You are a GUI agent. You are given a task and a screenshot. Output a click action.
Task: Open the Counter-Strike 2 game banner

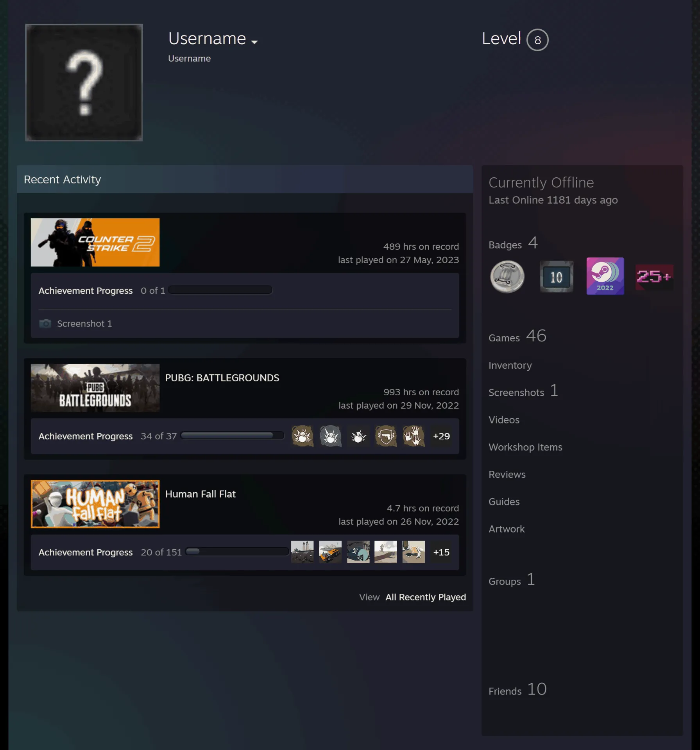(x=95, y=242)
